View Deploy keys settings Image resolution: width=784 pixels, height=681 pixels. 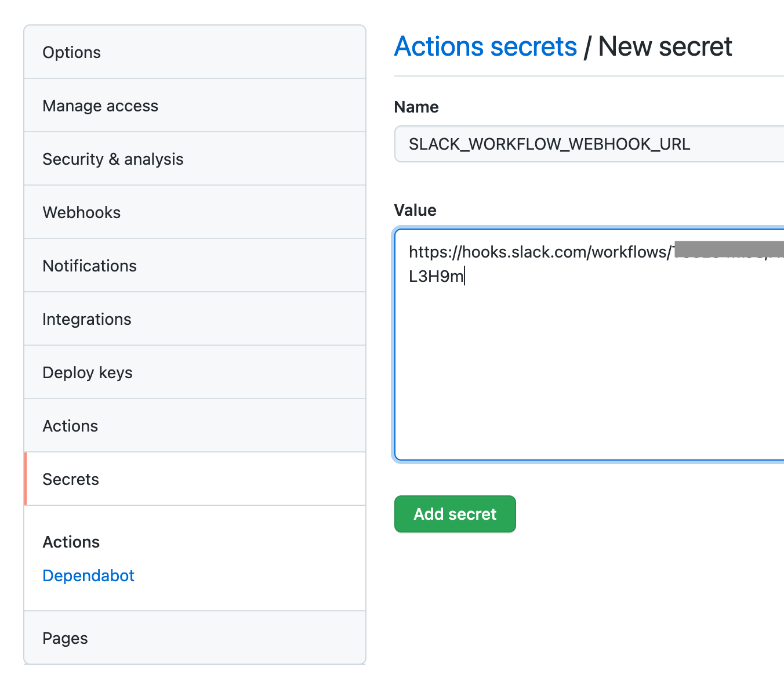(88, 372)
